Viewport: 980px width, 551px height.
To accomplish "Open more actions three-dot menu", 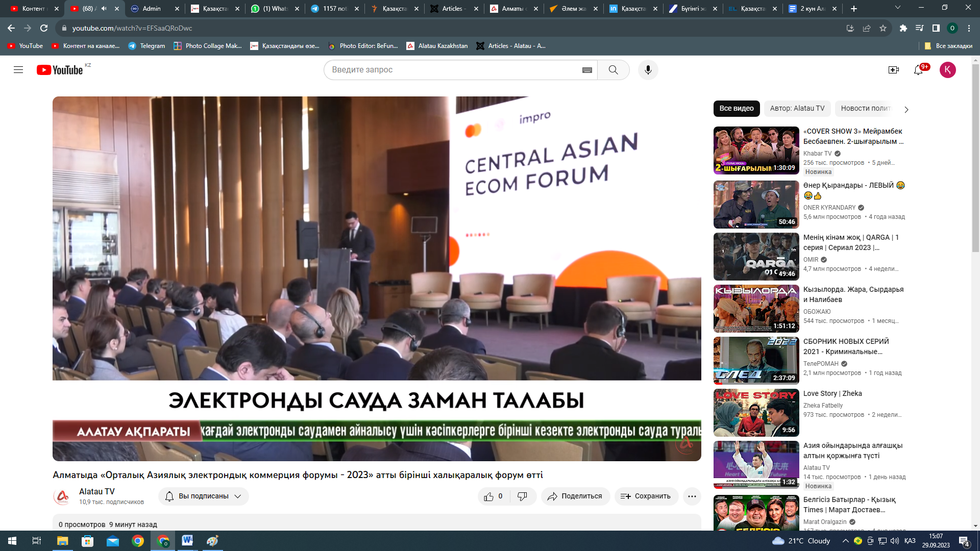I will pos(692,496).
